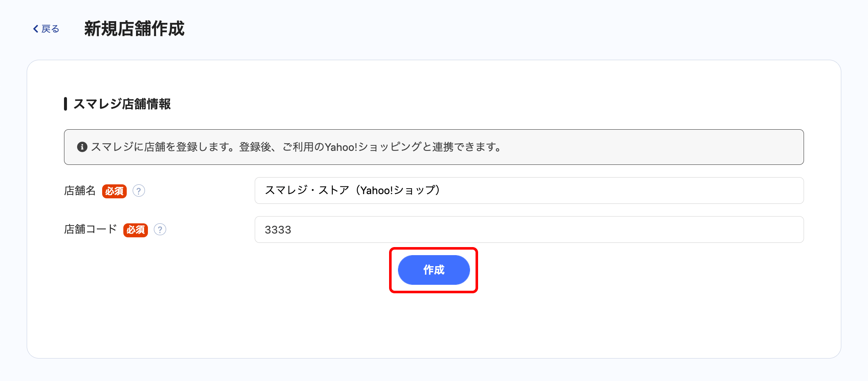Click the 必須 badge next to 店舗コード
The image size is (868, 381).
[136, 230]
